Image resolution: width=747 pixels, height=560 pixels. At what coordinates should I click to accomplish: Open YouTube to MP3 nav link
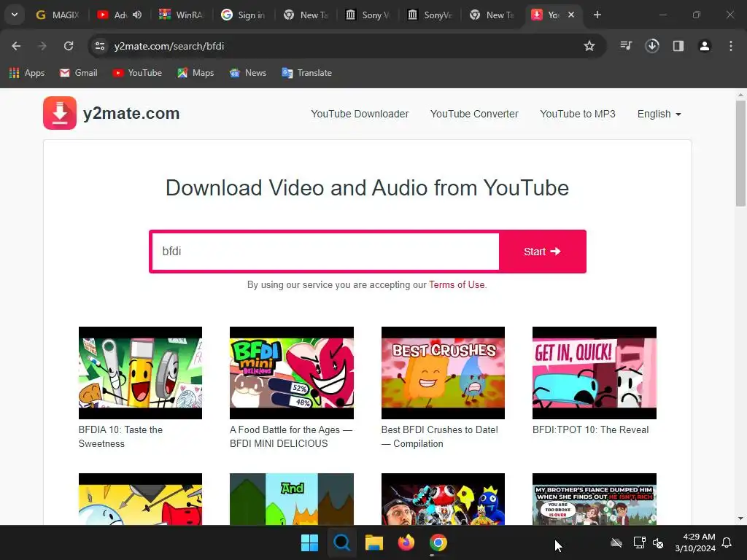coord(578,114)
